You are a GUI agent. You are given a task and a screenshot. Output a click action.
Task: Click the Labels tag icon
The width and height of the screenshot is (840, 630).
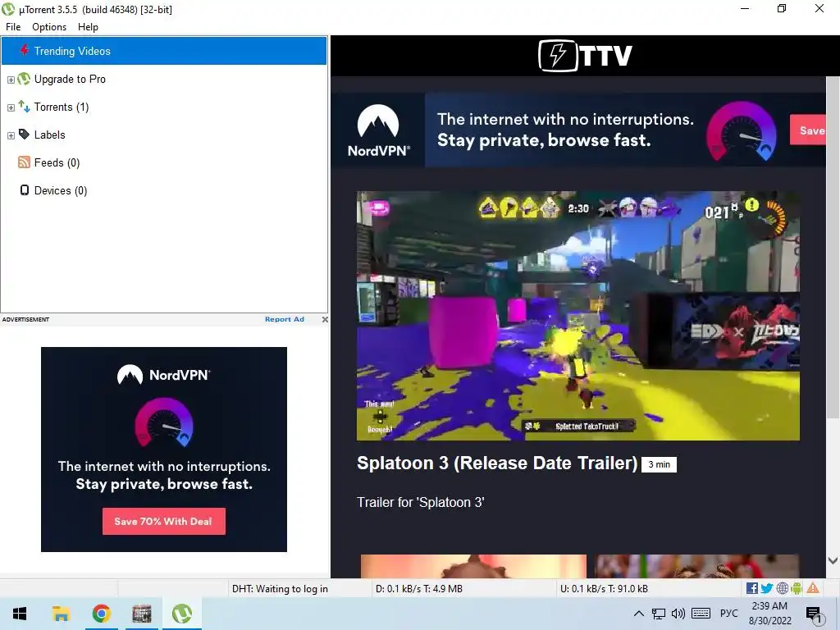(x=24, y=134)
